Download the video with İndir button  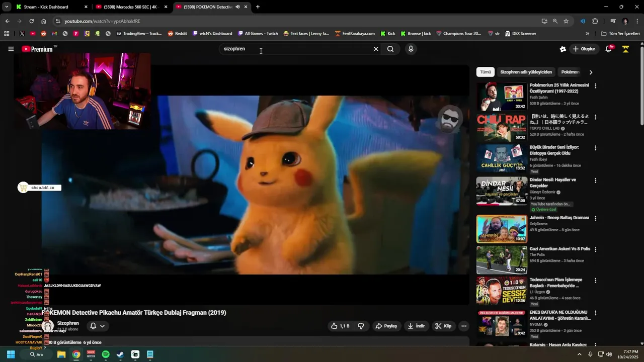pos(416,326)
